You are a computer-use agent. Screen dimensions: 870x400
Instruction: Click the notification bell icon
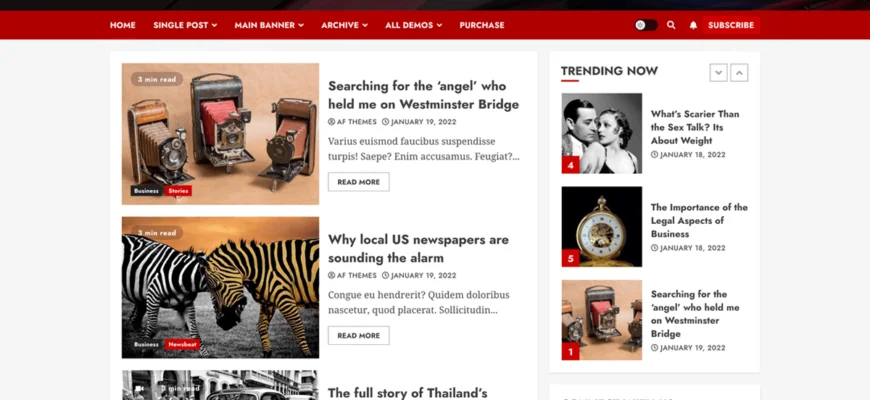pos(693,25)
